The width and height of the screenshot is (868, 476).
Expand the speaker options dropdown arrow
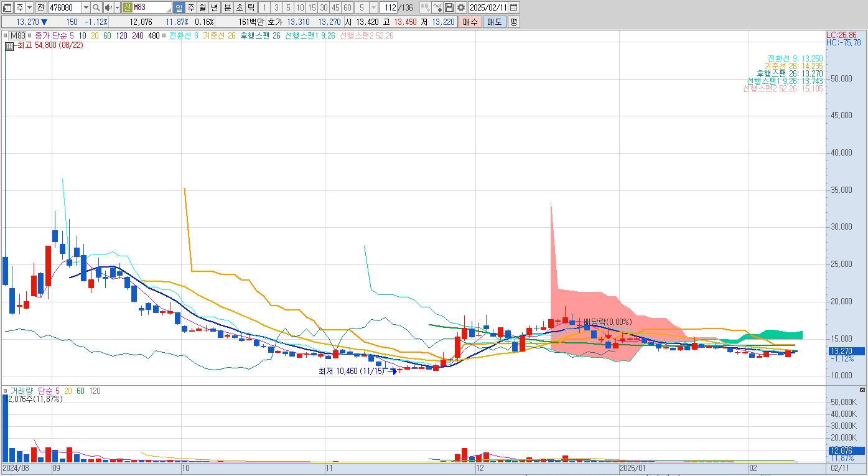tap(117, 7)
